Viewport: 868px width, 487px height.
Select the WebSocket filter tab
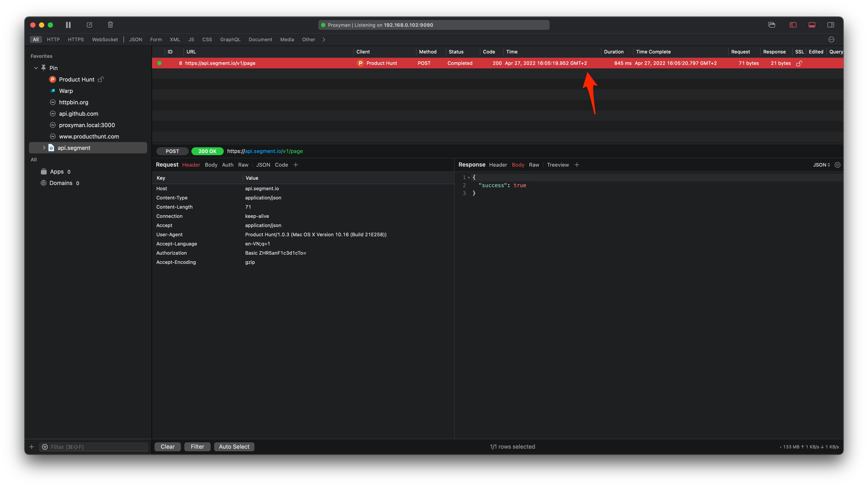pos(105,39)
